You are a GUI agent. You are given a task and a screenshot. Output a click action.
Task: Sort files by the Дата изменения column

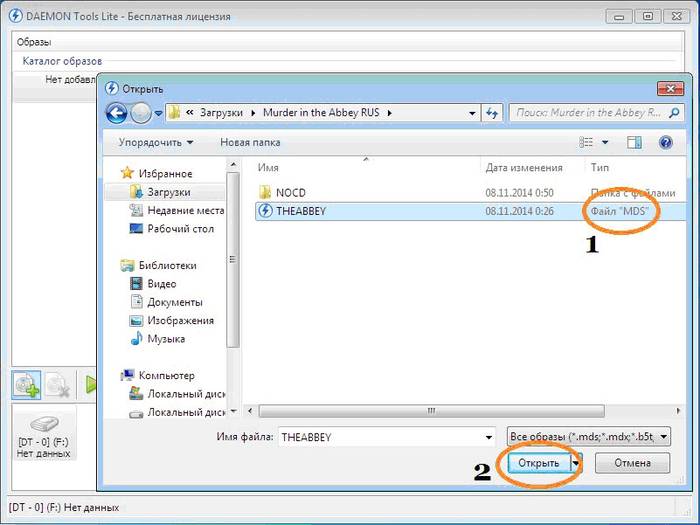[x=523, y=168]
